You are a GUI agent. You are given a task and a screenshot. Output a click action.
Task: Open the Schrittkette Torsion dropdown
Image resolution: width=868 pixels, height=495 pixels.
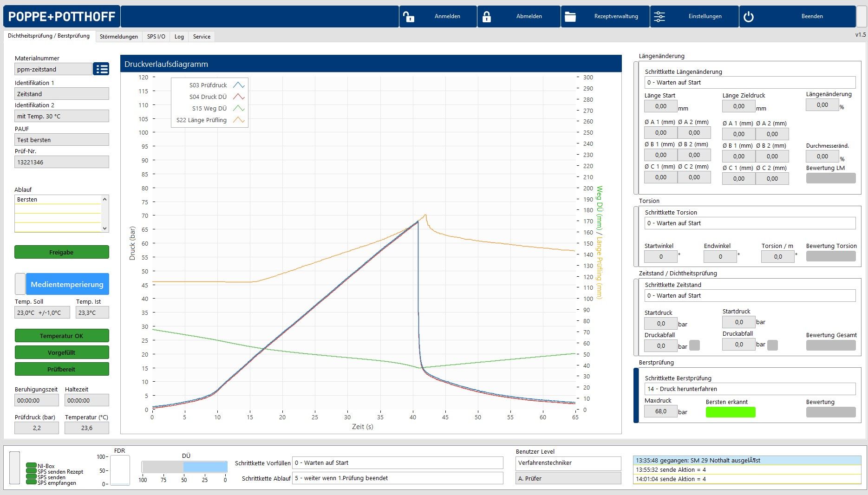click(x=750, y=223)
